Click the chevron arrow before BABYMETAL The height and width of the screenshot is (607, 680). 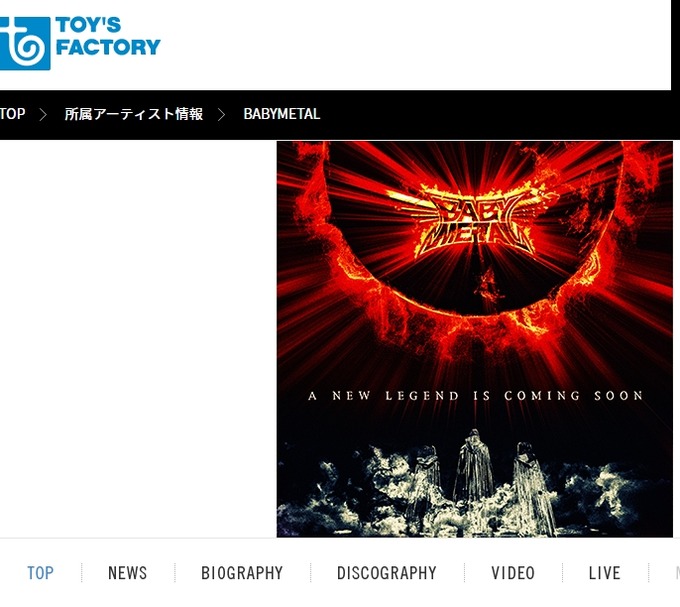click(x=222, y=114)
